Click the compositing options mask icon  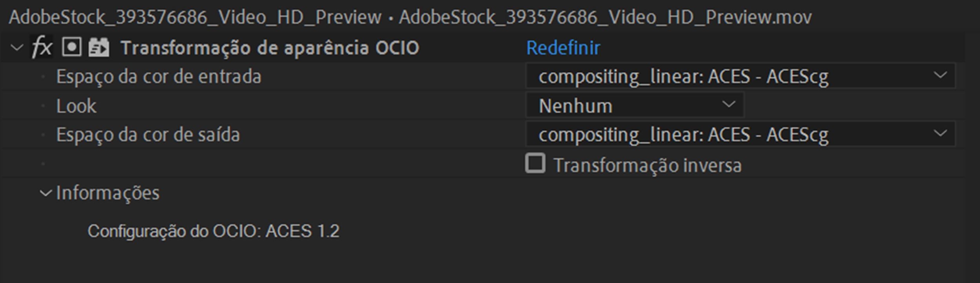tap(71, 47)
